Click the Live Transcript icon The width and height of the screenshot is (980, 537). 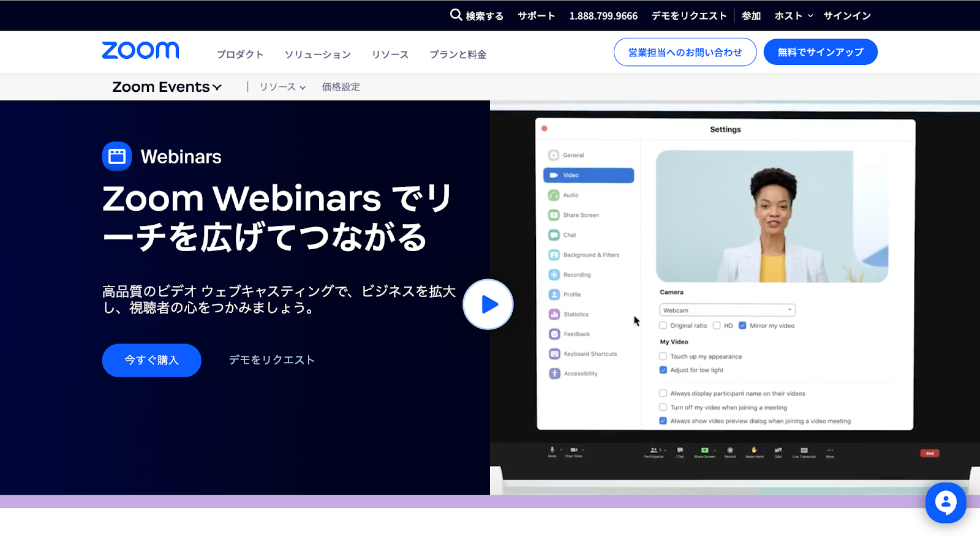[804, 451]
